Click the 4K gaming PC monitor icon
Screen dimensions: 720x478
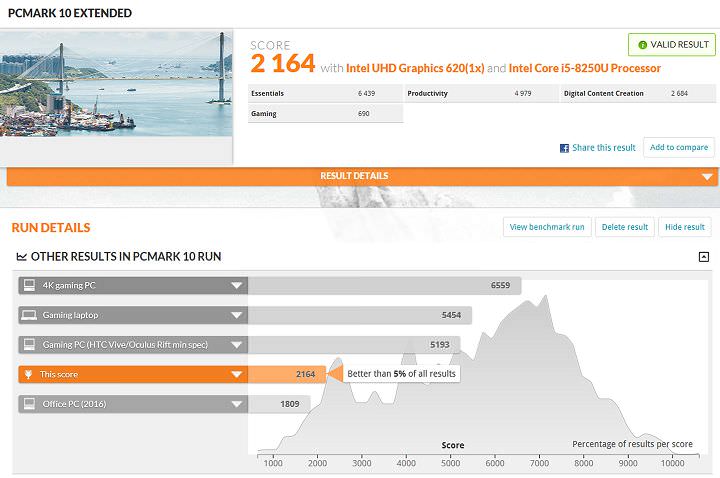(28, 285)
